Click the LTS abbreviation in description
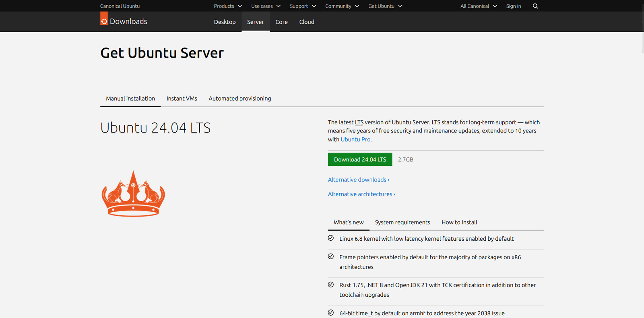Screen dimensions: 644x318 (359, 122)
